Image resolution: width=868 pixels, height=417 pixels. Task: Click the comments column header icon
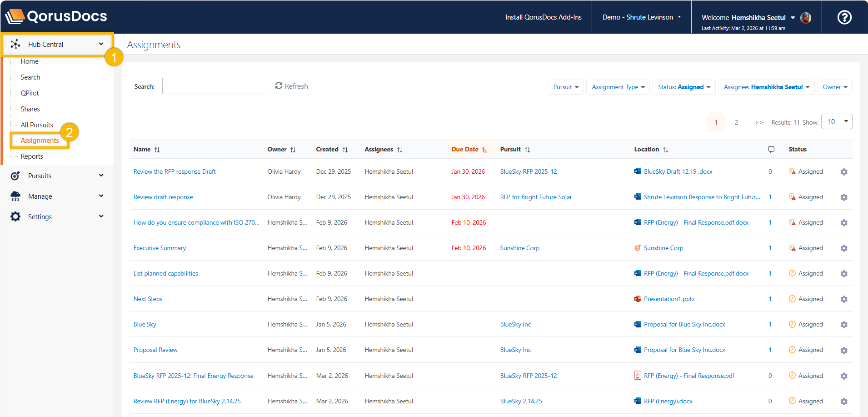(x=771, y=150)
